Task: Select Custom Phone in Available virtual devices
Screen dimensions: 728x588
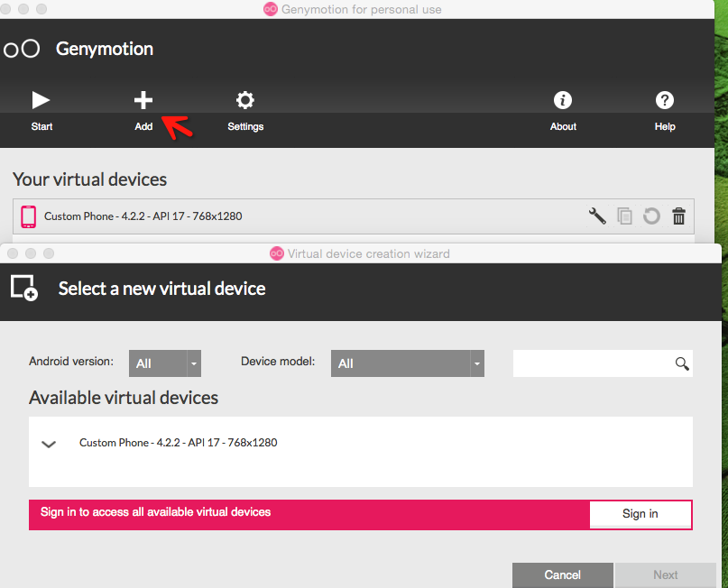Action: coord(360,442)
